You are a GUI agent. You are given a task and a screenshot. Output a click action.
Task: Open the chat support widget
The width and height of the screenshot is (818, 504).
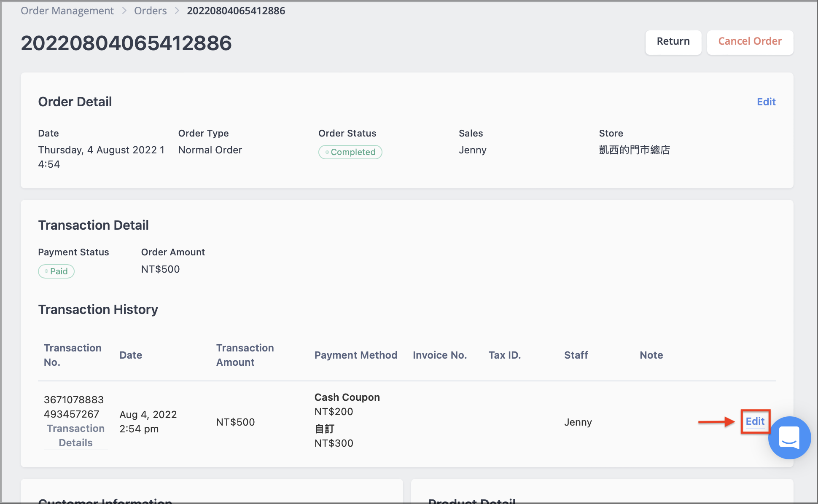tap(789, 438)
